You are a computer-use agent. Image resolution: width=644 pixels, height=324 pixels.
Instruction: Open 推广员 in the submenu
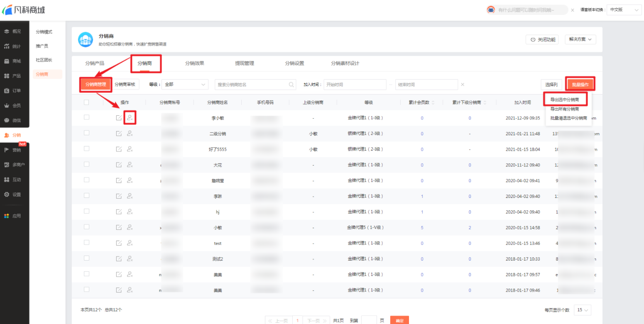pyautogui.click(x=42, y=46)
